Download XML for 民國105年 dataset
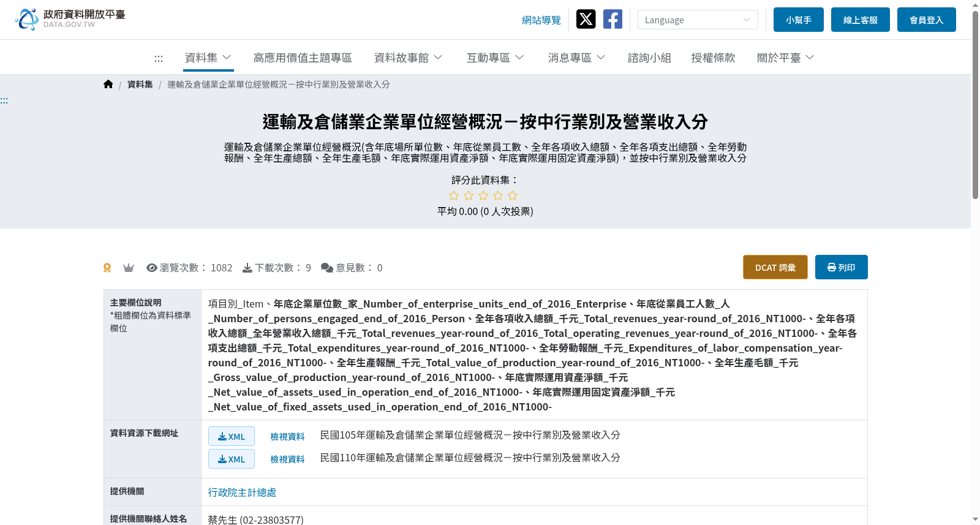 [x=232, y=436]
